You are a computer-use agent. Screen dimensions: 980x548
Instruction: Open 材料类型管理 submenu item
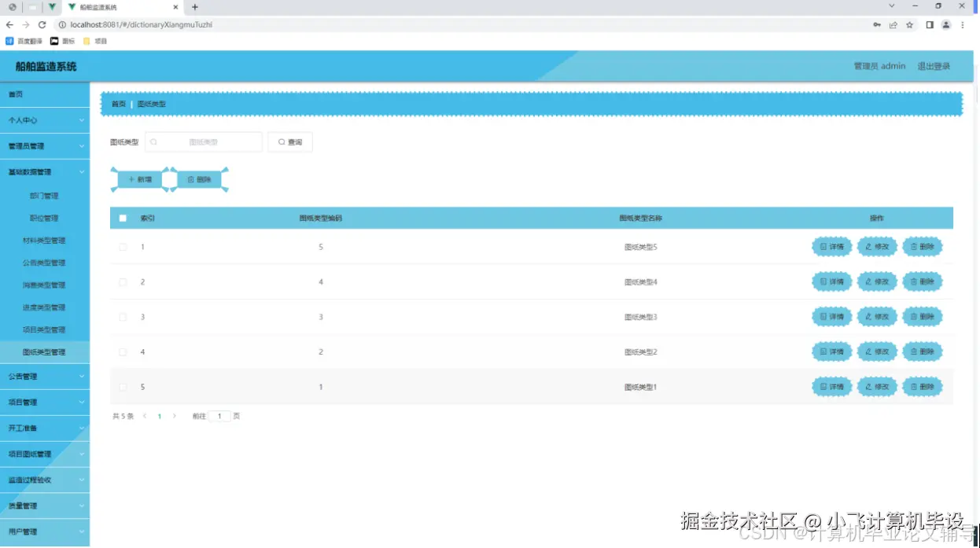(x=45, y=241)
